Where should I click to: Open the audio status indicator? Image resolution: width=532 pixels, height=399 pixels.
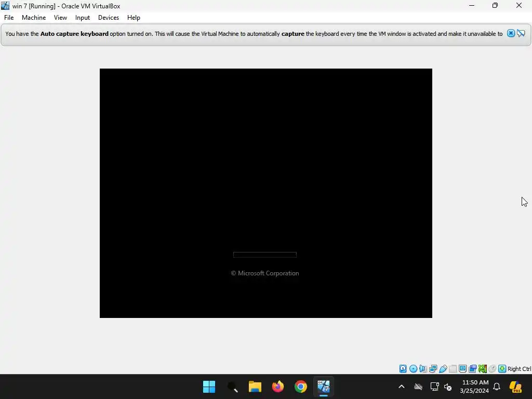[x=423, y=368]
